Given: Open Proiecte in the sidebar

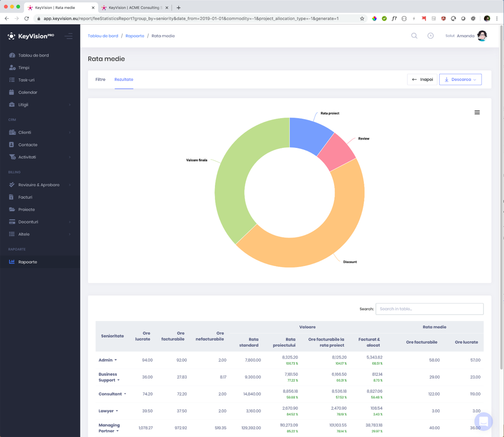Looking at the screenshot, I should pos(26,210).
